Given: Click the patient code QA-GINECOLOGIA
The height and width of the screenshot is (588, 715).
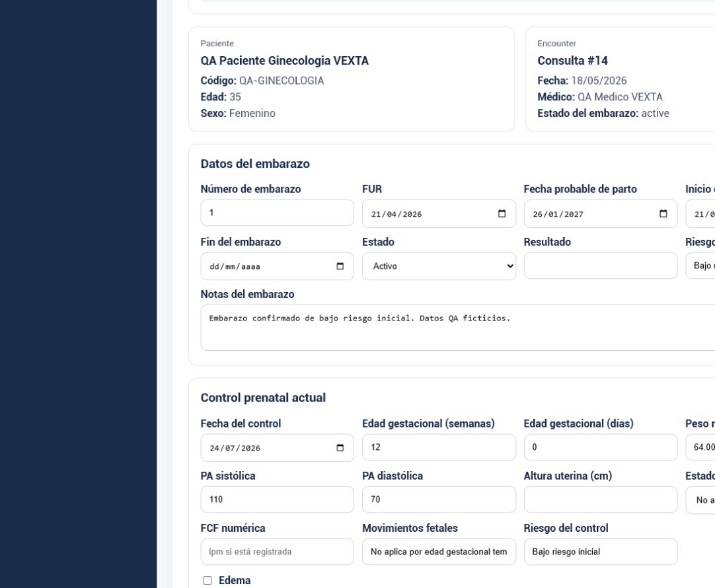Looking at the screenshot, I should 282,81.
